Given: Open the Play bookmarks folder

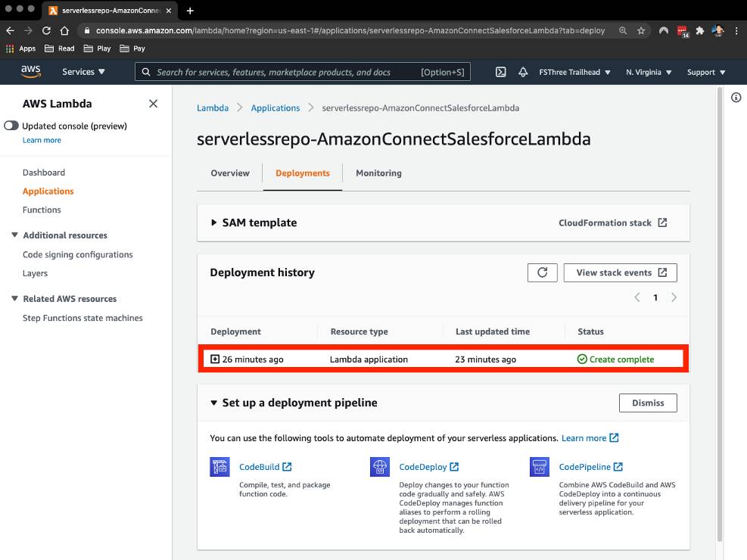Looking at the screenshot, I should click(x=97, y=48).
